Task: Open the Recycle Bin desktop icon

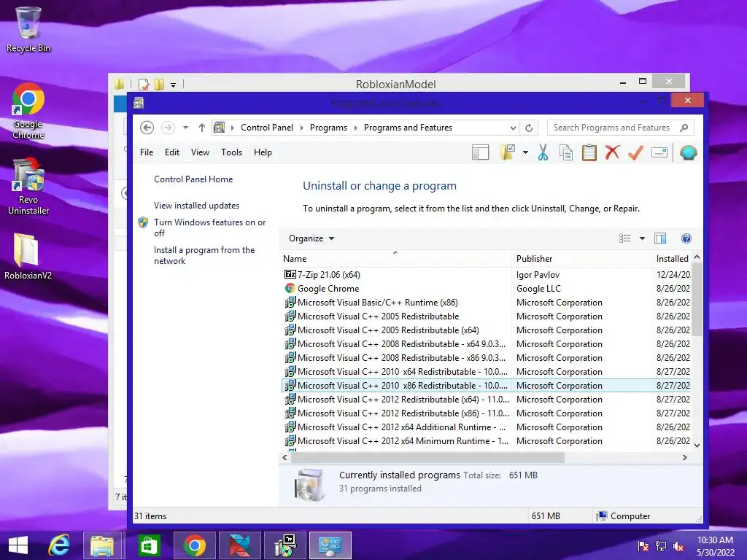Action: [x=28, y=29]
